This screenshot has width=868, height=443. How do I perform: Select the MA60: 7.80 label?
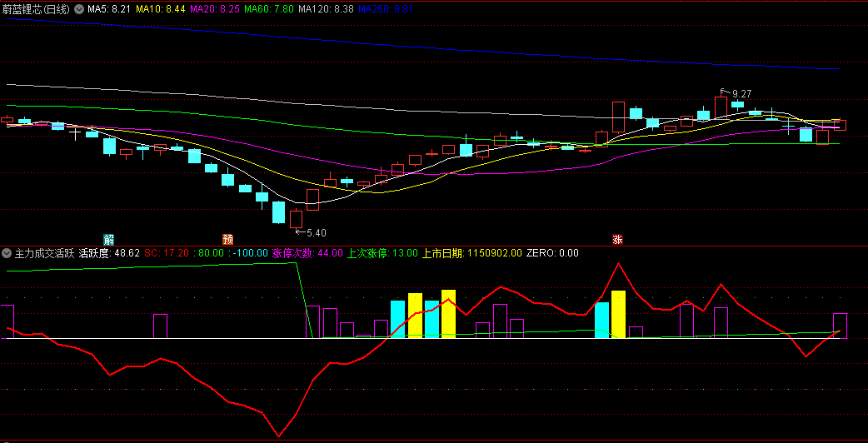[269, 9]
